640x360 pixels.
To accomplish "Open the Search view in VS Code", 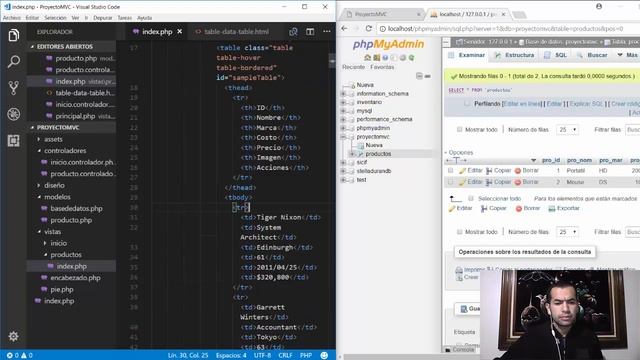I will tap(13, 62).
